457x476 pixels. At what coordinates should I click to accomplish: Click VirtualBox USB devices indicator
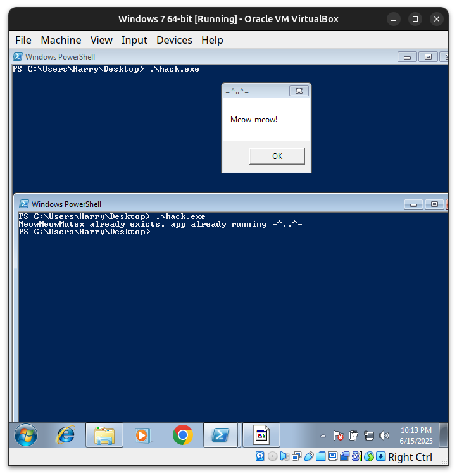tap(308, 456)
